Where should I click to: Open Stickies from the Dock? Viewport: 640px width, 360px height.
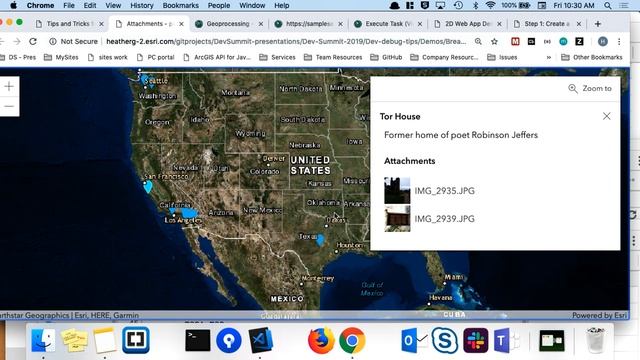tap(74, 340)
